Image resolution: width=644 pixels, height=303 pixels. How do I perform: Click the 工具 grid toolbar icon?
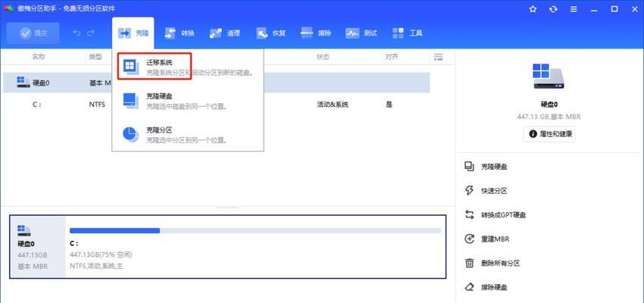click(398, 33)
